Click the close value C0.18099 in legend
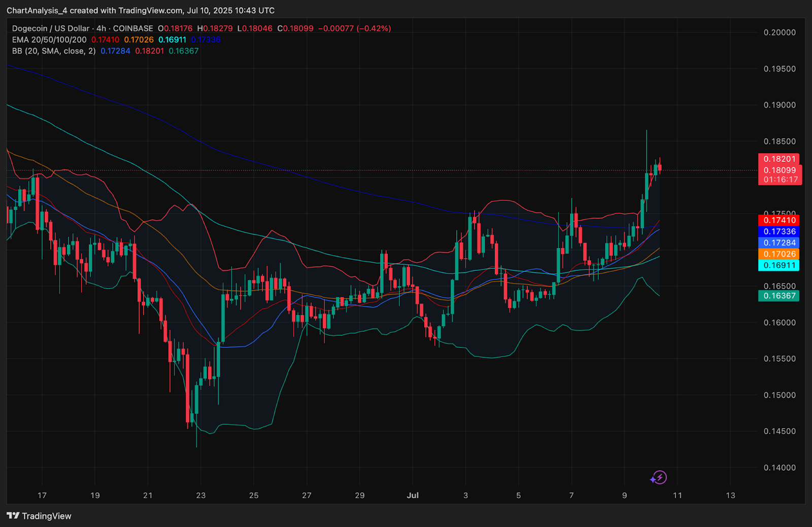 pos(295,28)
